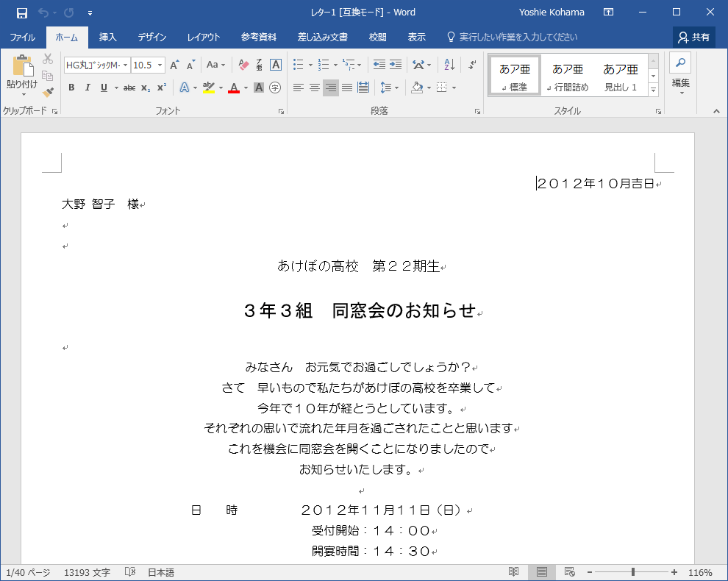This screenshot has height=581, width=728.
Task: Clear all formatting eraser icon
Action: click(x=243, y=65)
